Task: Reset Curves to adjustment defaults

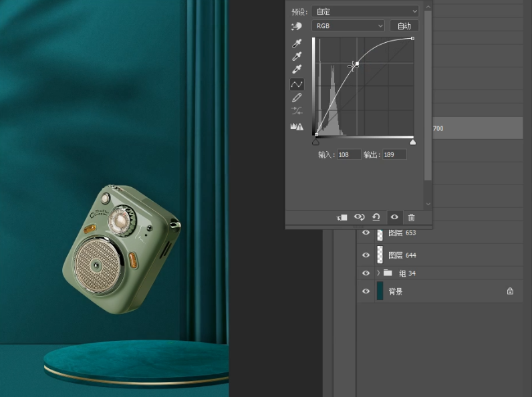Action: [x=376, y=217]
